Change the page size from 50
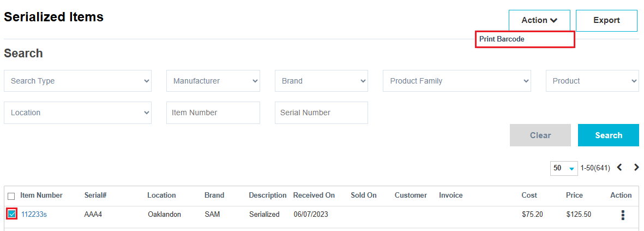Viewport: 644px width, 231px height. pos(563,168)
